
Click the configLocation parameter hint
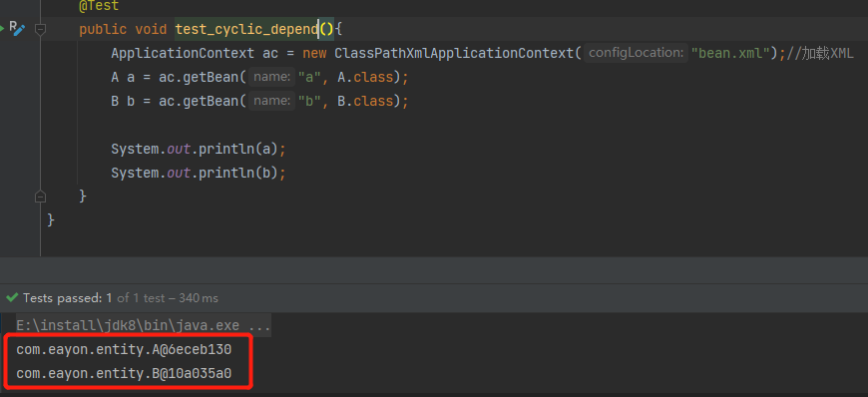636,53
